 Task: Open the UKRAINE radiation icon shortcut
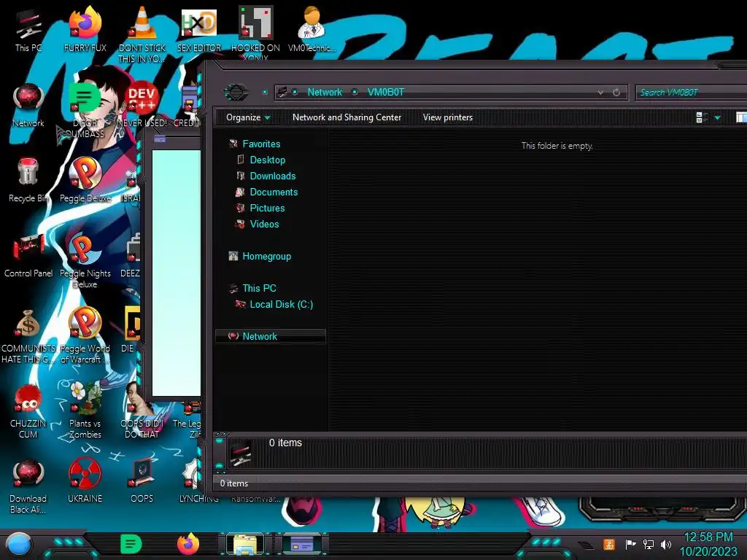click(85, 481)
